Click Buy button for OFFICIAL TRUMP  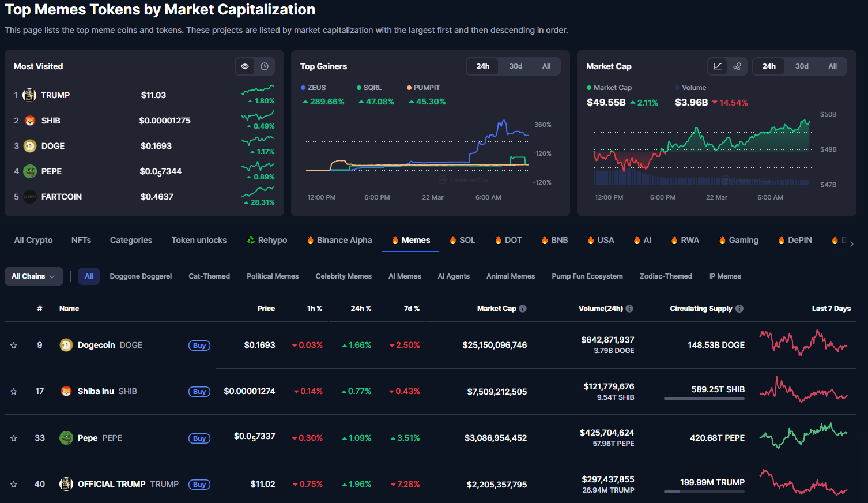click(x=199, y=485)
